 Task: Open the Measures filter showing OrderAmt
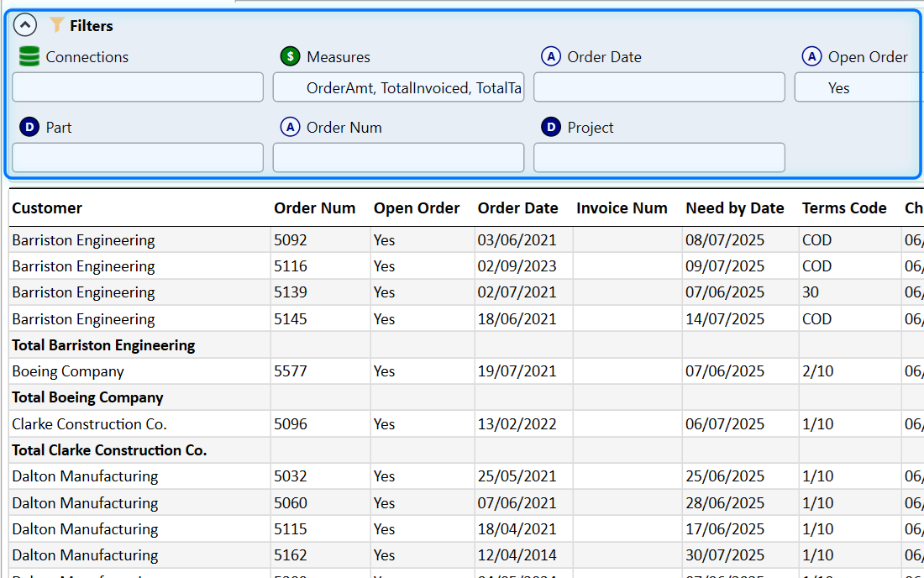point(398,87)
